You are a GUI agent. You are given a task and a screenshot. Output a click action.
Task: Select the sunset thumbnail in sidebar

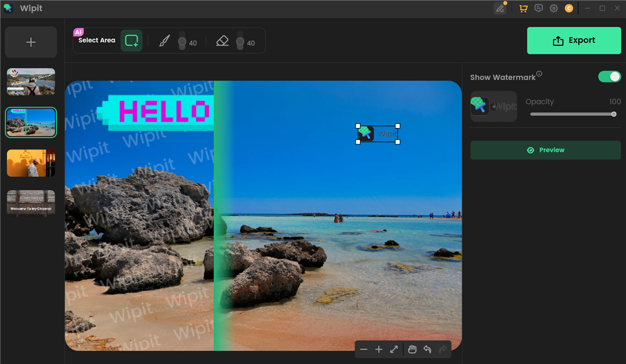31,163
